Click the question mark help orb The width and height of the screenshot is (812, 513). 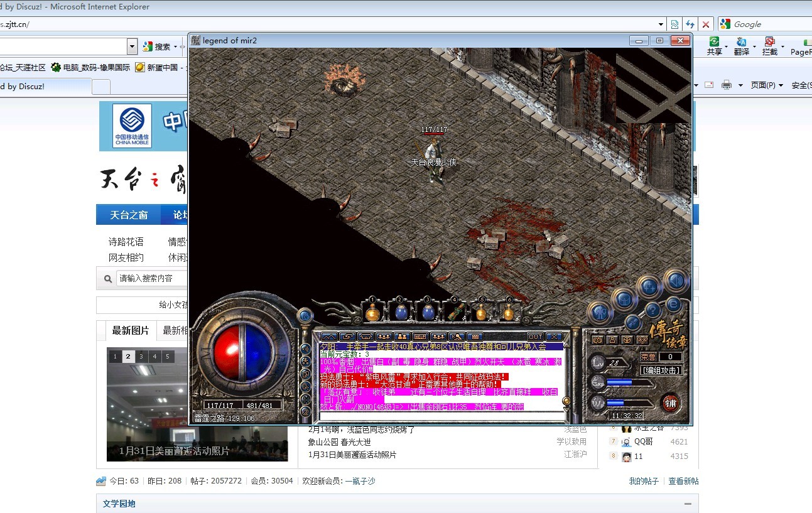click(652, 310)
